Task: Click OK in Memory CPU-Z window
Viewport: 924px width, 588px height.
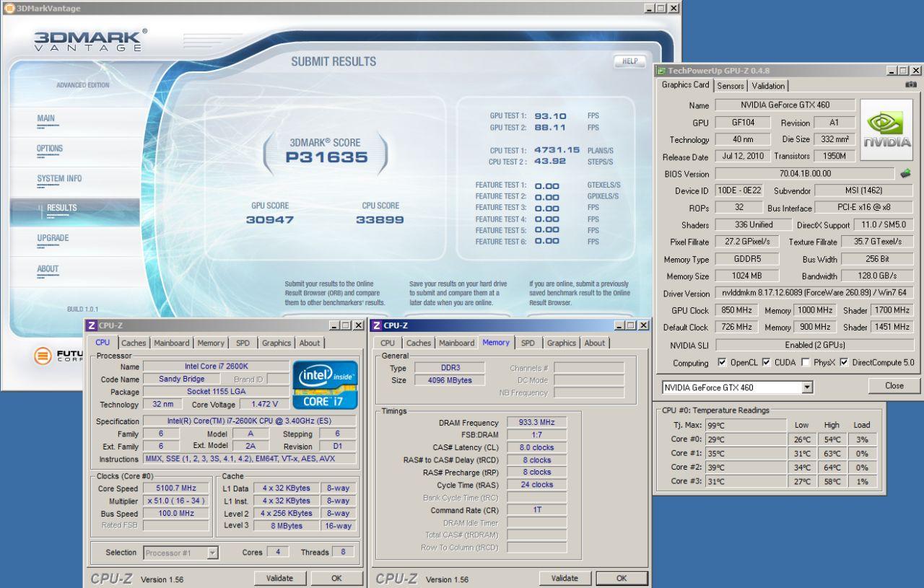Action: pos(622,578)
